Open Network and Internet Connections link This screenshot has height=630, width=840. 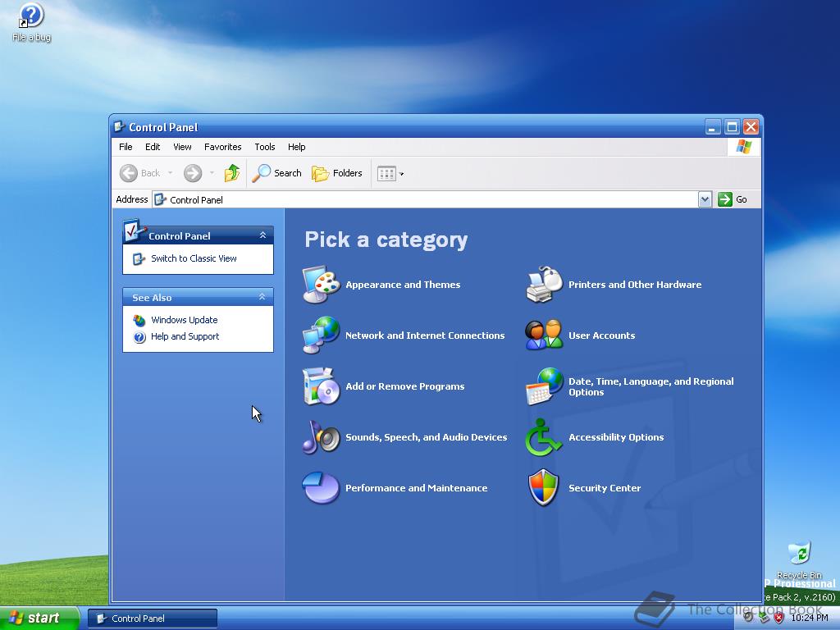pos(425,336)
